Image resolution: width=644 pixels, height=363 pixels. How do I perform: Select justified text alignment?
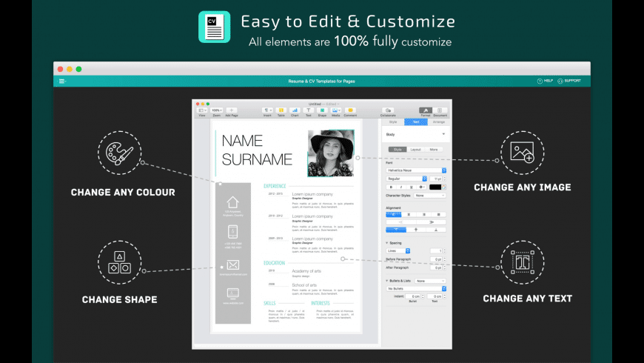[x=439, y=215]
